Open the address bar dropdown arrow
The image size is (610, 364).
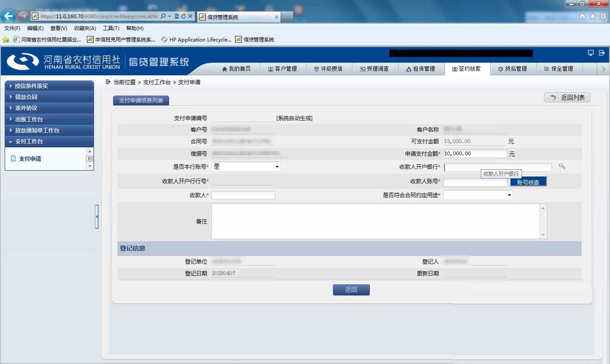coord(169,16)
